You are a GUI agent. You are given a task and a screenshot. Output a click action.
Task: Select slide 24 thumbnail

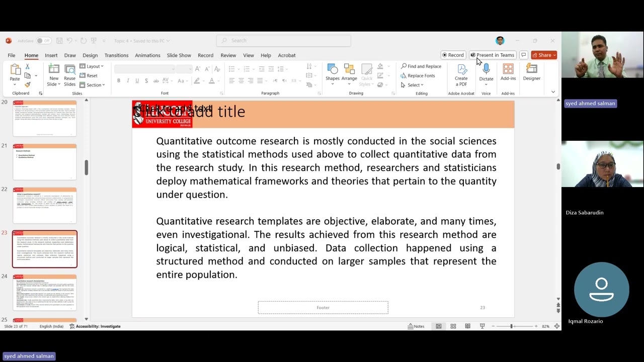(x=45, y=292)
